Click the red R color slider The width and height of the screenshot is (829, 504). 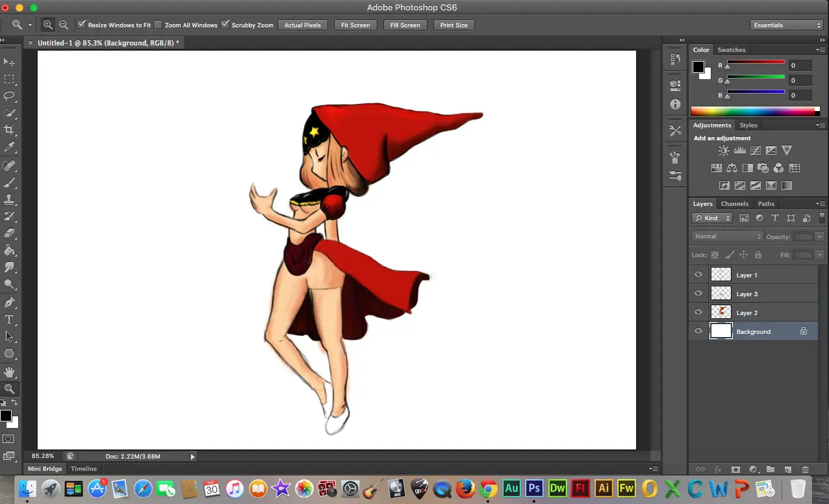pyautogui.click(x=756, y=62)
